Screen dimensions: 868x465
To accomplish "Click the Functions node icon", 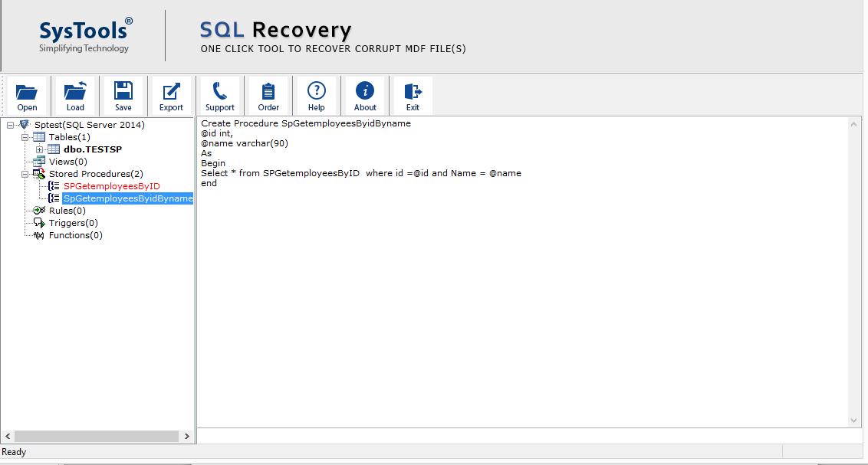I will pyautogui.click(x=39, y=235).
